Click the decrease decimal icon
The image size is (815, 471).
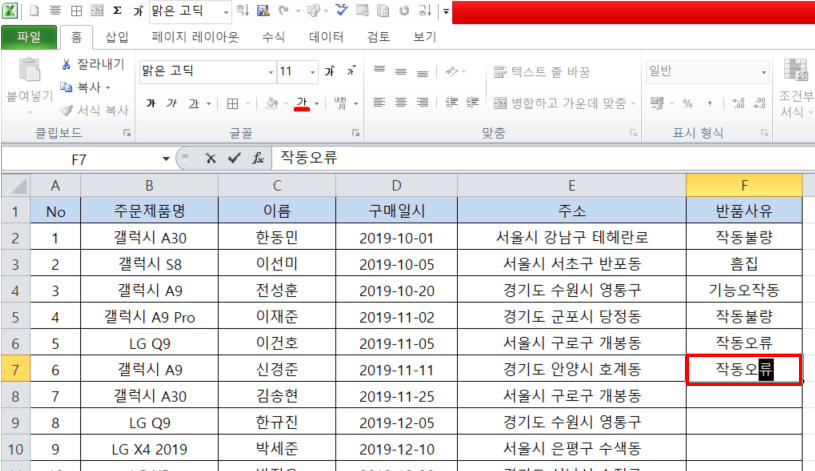pyautogui.click(x=759, y=103)
